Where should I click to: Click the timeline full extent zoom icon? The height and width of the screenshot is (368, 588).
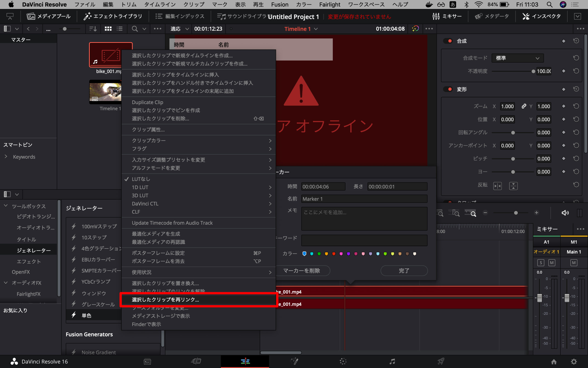click(x=440, y=213)
